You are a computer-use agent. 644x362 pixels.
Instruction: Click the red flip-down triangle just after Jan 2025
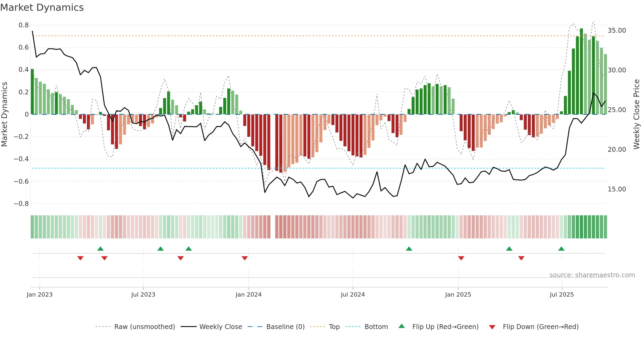pyautogui.click(x=461, y=258)
